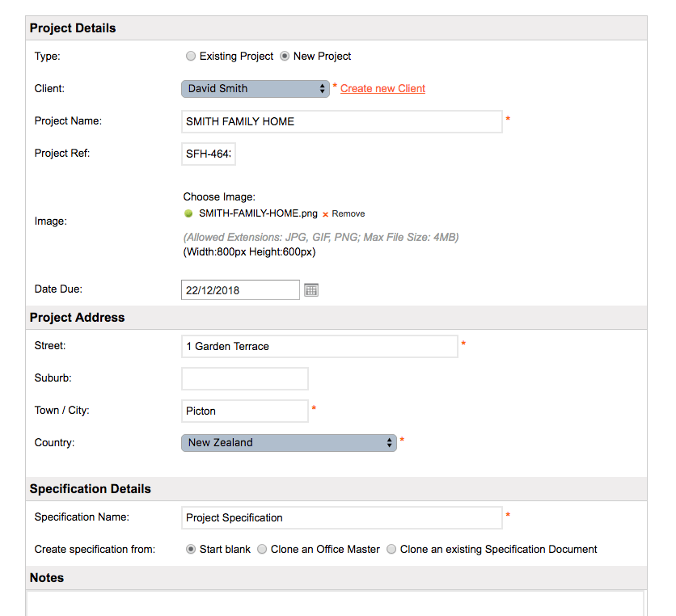
Task: Click the Town / City field showing Picton
Action: (x=244, y=411)
